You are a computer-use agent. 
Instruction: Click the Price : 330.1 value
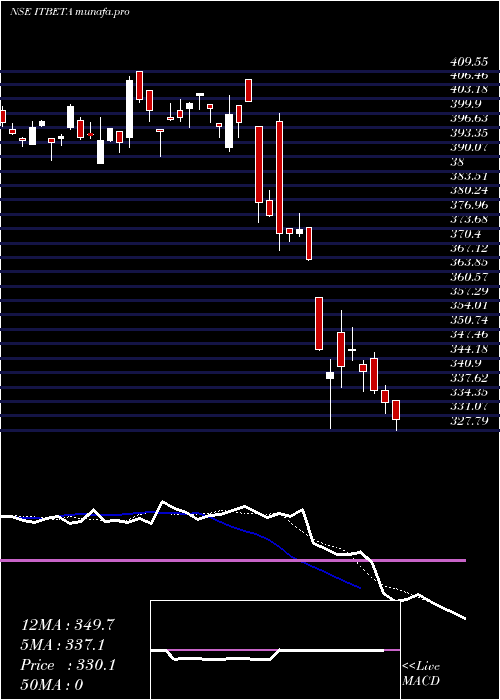tap(68, 665)
